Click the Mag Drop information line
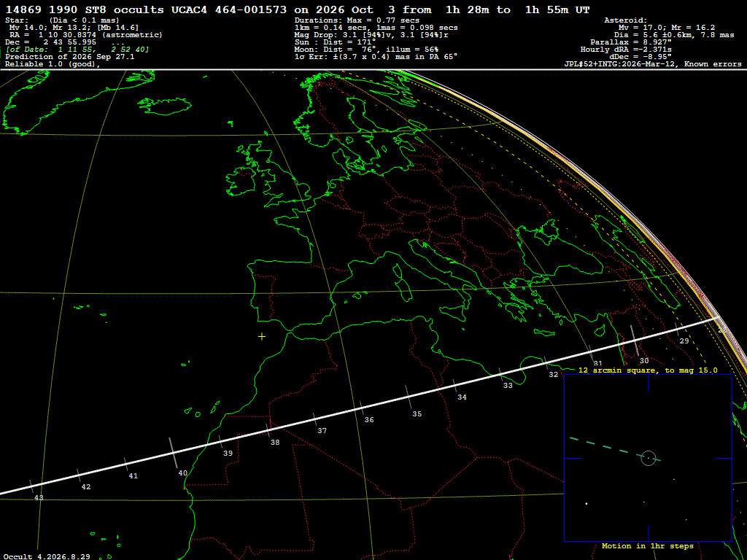The height and width of the screenshot is (560, 747). point(371,35)
